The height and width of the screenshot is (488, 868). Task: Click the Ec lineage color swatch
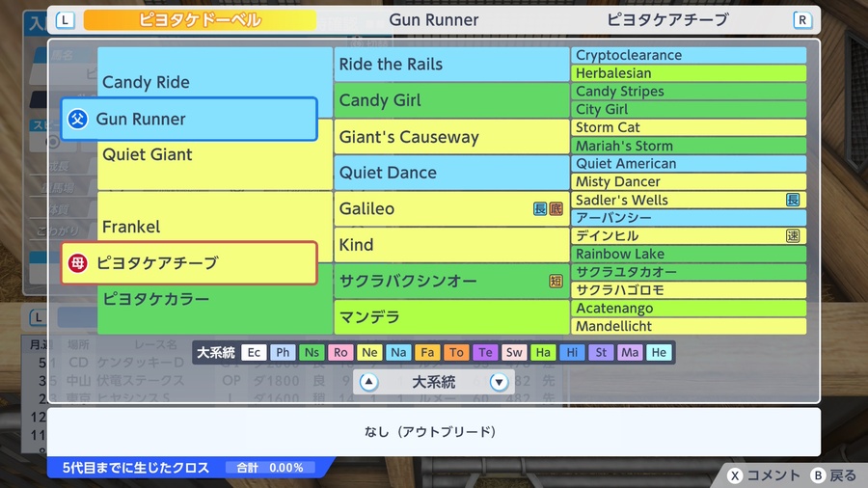[254, 352]
